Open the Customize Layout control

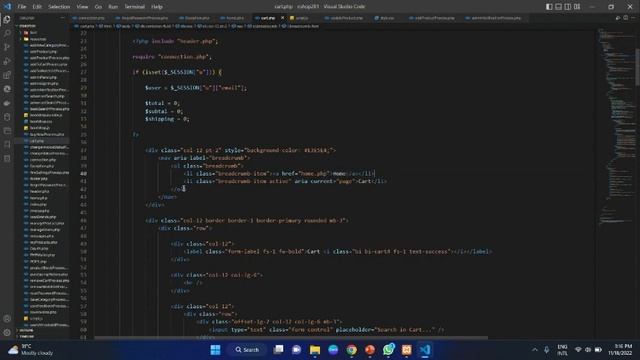click(577, 7)
